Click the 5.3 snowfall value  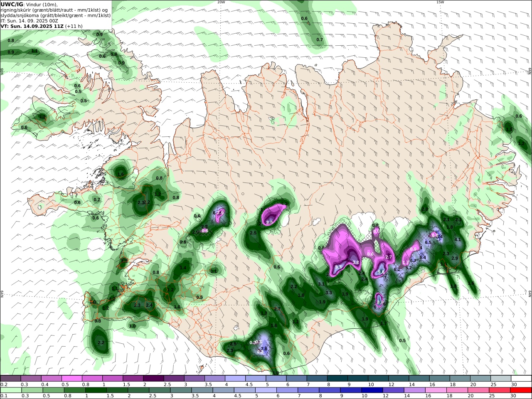click(x=339, y=267)
